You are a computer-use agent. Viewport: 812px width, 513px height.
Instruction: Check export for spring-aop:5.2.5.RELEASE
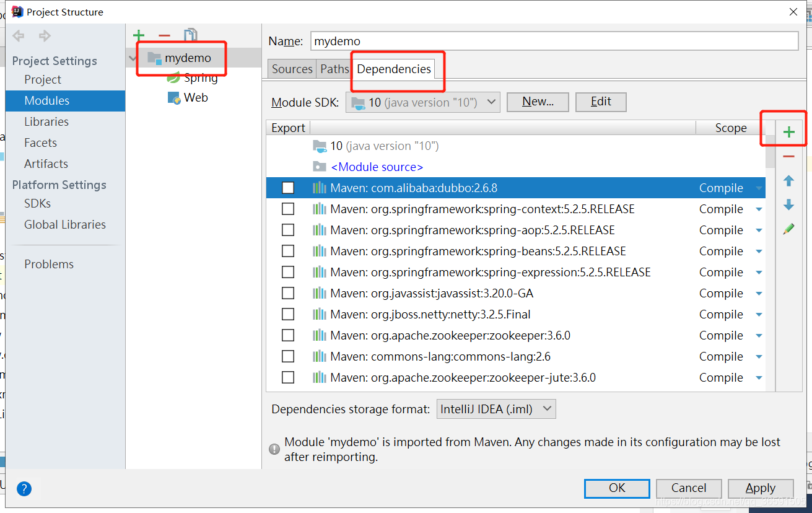[288, 230]
